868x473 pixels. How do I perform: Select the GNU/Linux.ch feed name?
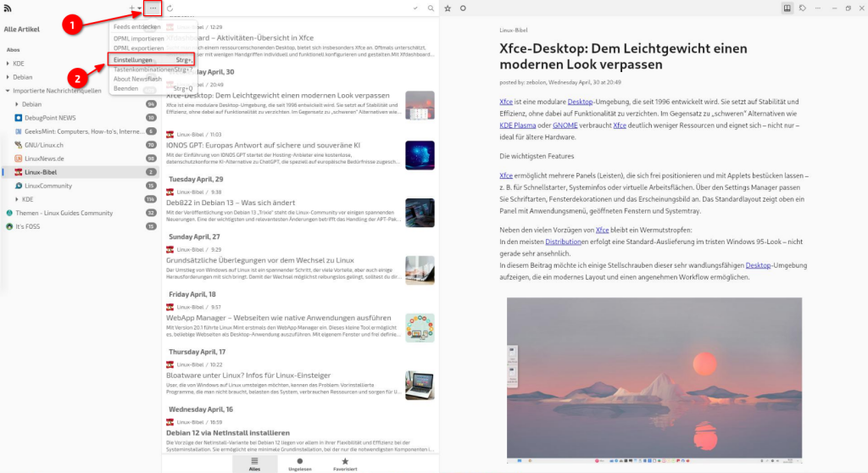(44, 145)
